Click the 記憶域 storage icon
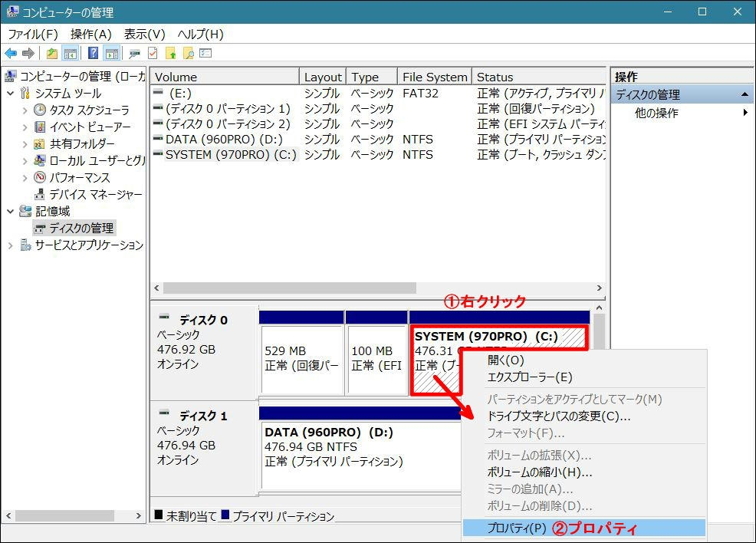This screenshot has height=543, width=756. point(25,211)
